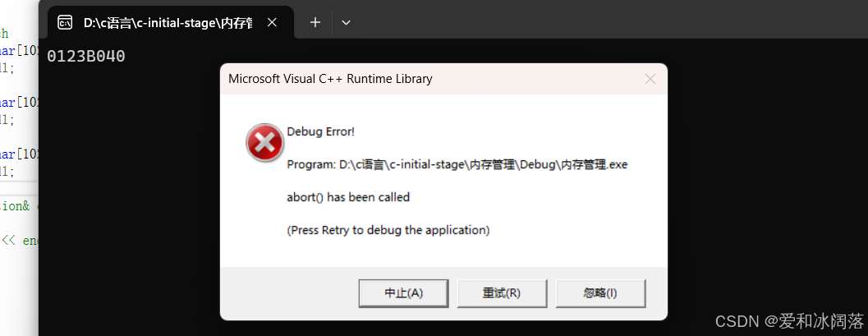The image size is (868, 336).
Task: Expand the terminal profile dropdown arrow
Action: pyautogui.click(x=346, y=22)
